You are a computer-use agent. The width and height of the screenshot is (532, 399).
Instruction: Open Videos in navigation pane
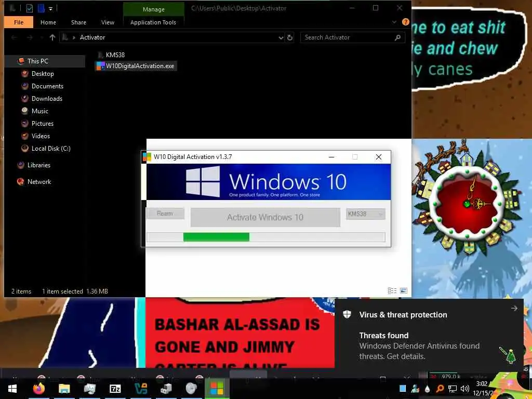pos(41,136)
